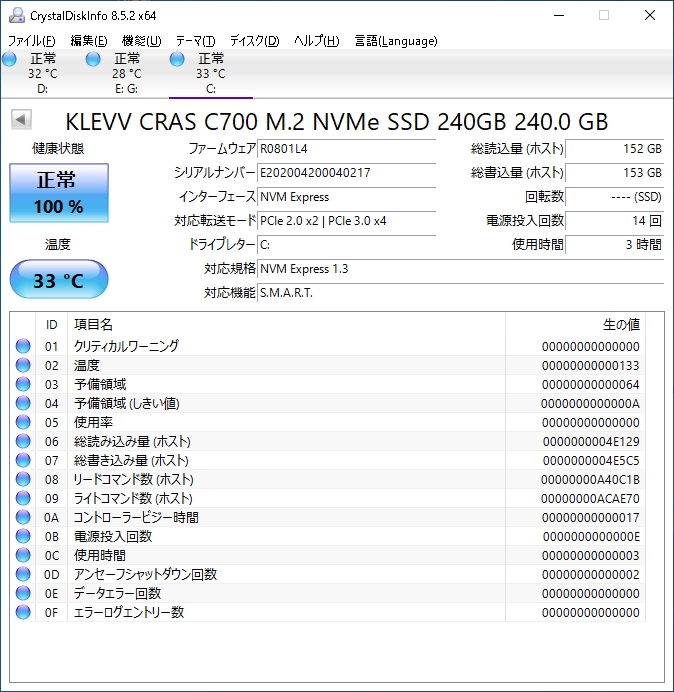Click status orb of ID 02 温度 row
The width and height of the screenshot is (674, 692).
click(x=23, y=365)
